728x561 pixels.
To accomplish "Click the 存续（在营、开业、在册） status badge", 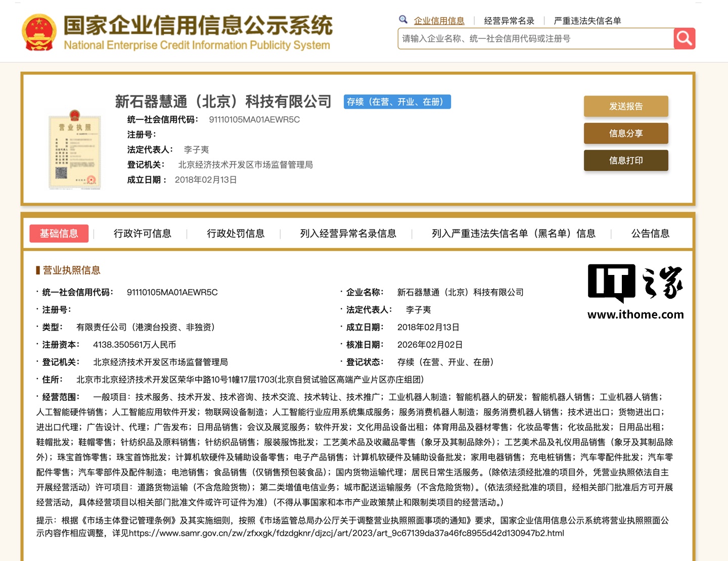I will click(x=397, y=102).
